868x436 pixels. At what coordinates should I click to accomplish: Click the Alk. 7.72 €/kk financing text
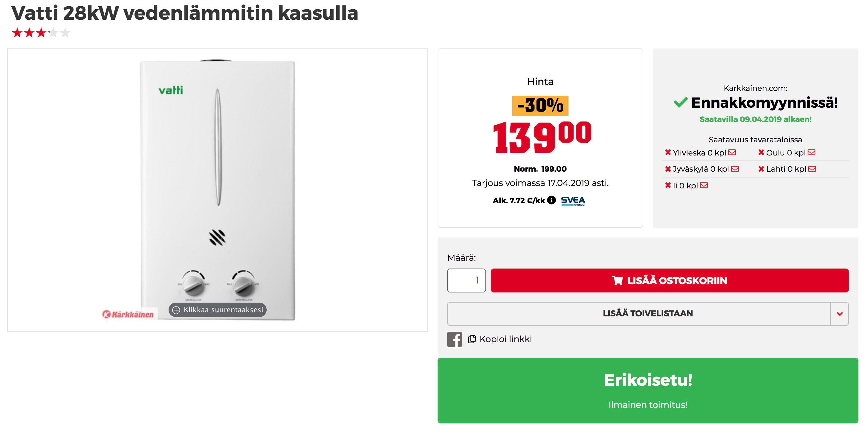click(x=519, y=201)
